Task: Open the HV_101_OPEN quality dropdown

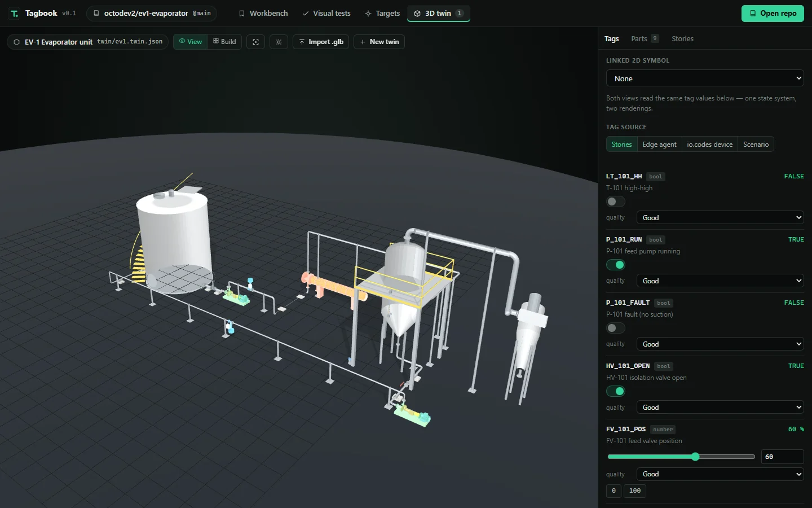Action: click(x=720, y=408)
